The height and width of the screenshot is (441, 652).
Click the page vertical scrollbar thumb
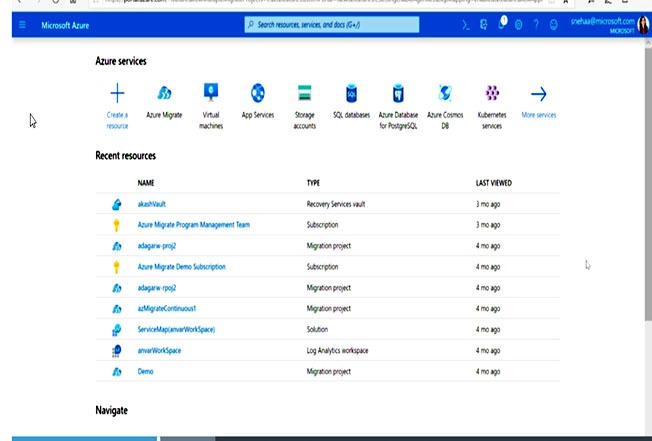coord(648,183)
